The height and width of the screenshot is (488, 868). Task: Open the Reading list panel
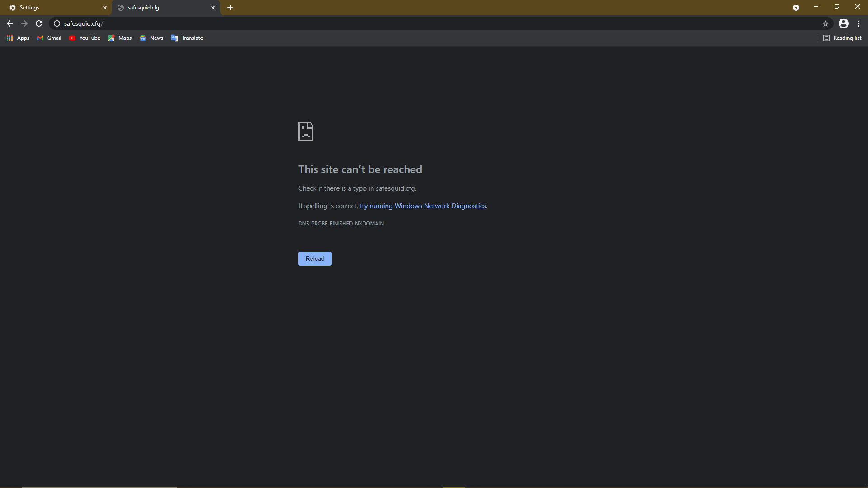click(842, 38)
